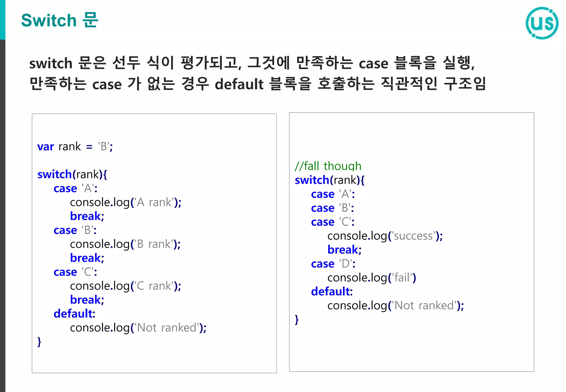Image resolution: width=566 pixels, height=392 pixels.
Task: Click the 'break;' after the B rank log
Action: (x=87, y=258)
